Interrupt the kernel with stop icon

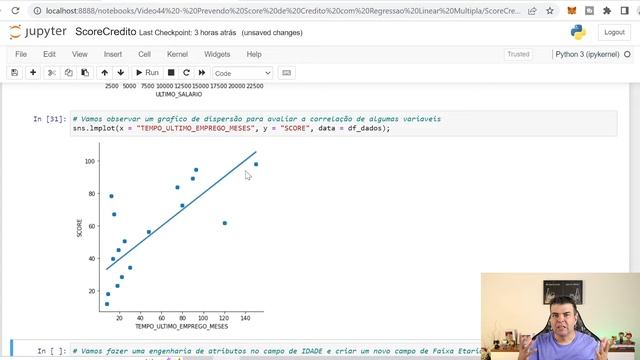(x=171, y=73)
